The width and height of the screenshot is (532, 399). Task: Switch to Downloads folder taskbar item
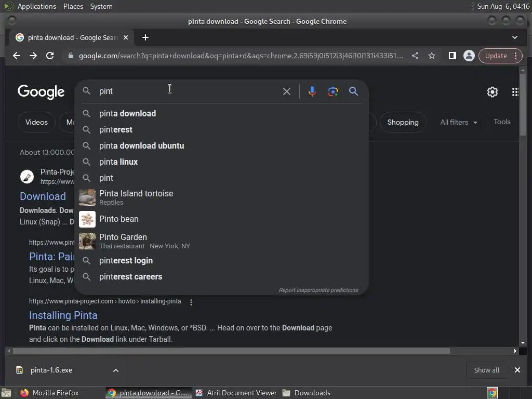point(307,393)
